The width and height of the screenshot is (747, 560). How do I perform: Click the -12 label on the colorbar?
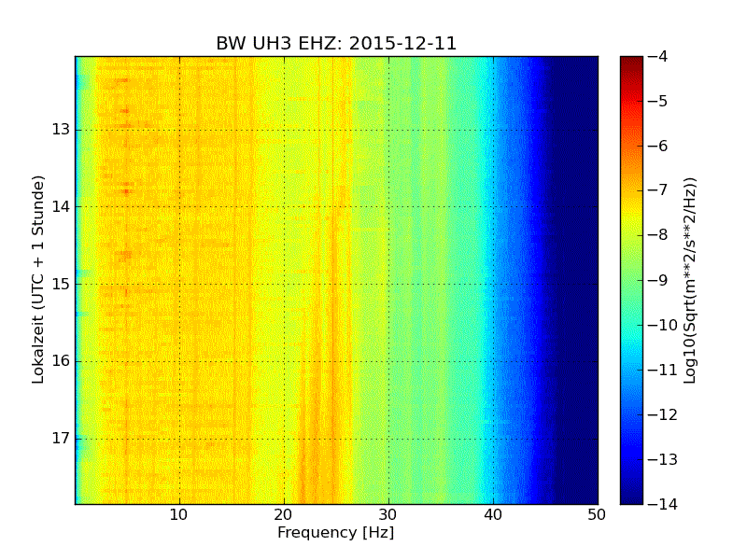(x=663, y=414)
